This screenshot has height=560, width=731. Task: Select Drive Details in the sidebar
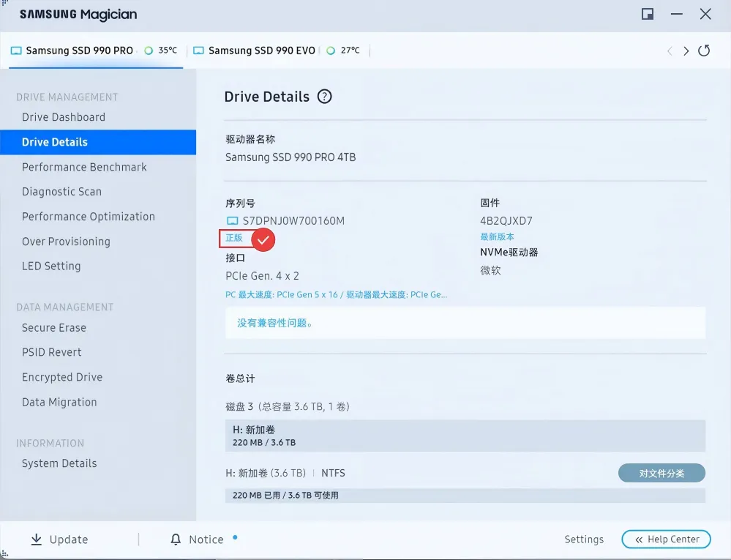[98, 142]
